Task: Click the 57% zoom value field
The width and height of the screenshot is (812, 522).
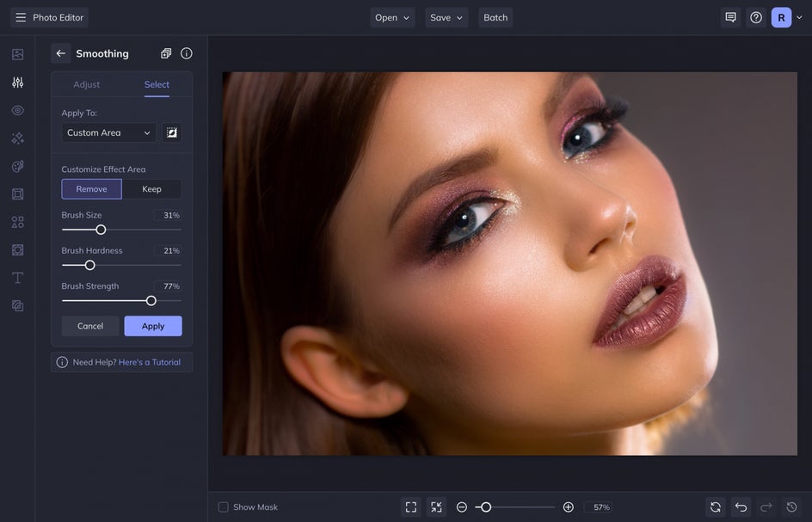Action: click(598, 507)
